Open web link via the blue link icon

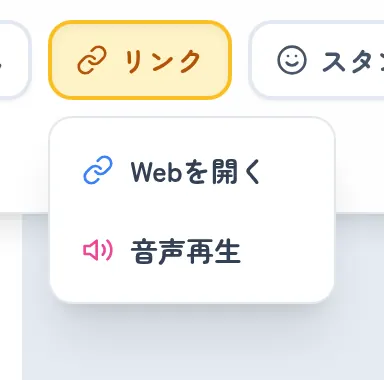point(98,170)
